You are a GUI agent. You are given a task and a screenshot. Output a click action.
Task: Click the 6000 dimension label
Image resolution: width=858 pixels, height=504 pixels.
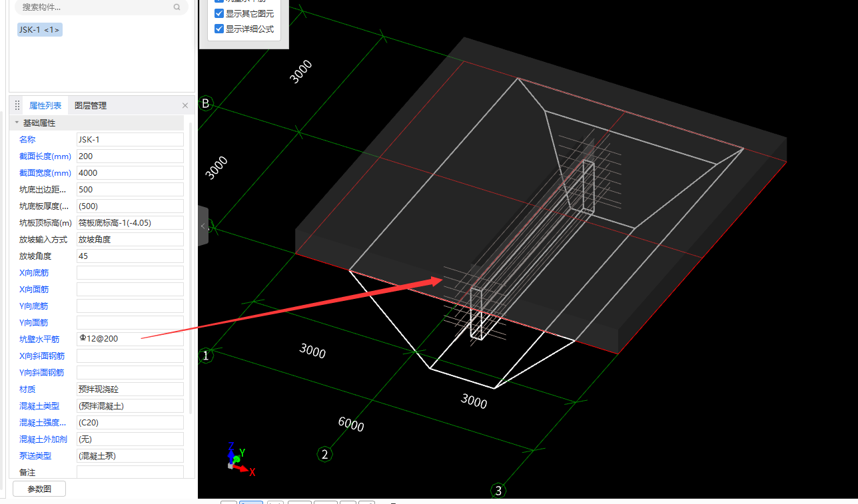click(351, 423)
